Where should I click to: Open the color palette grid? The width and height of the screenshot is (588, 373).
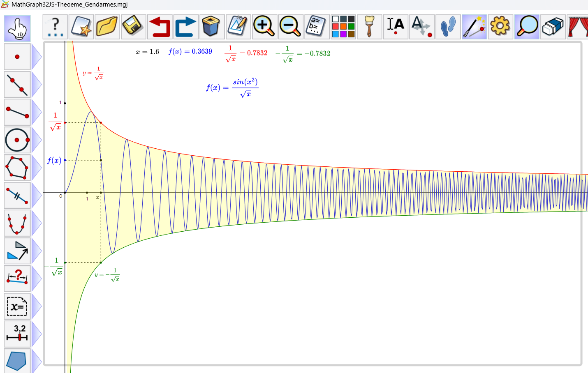click(343, 27)
